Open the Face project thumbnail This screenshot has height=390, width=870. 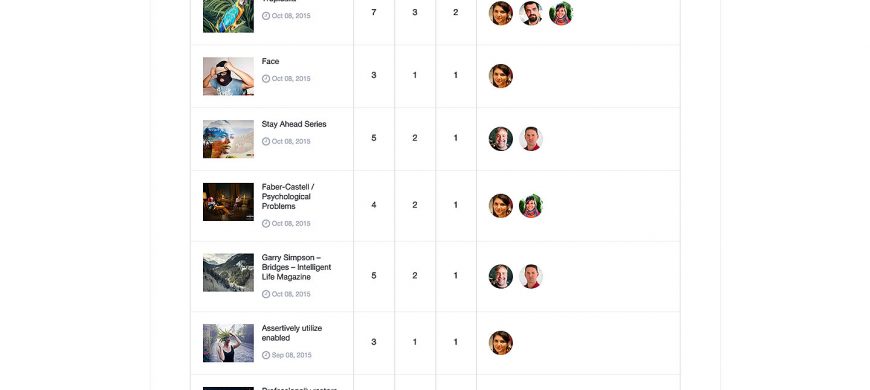pyautogui.click(x=228, y=76)
